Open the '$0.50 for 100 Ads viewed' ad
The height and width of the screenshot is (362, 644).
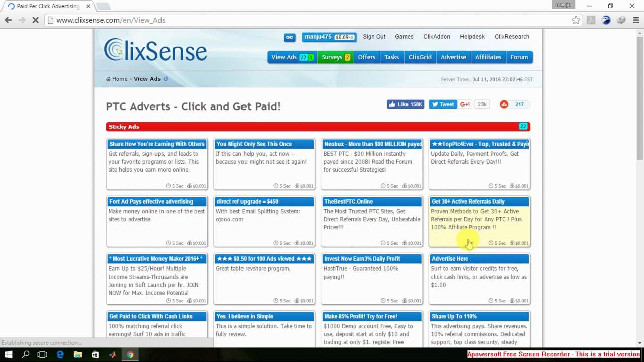point(265,279)
